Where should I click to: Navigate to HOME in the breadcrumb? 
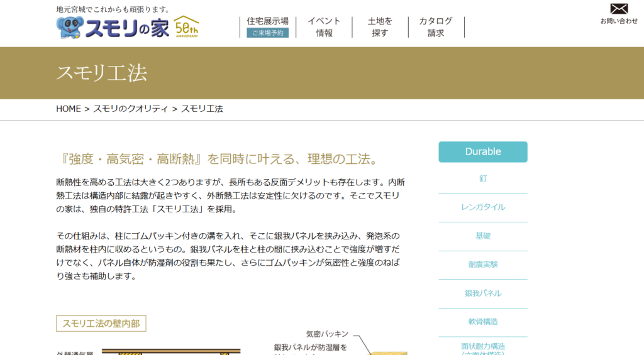[69, 109]
